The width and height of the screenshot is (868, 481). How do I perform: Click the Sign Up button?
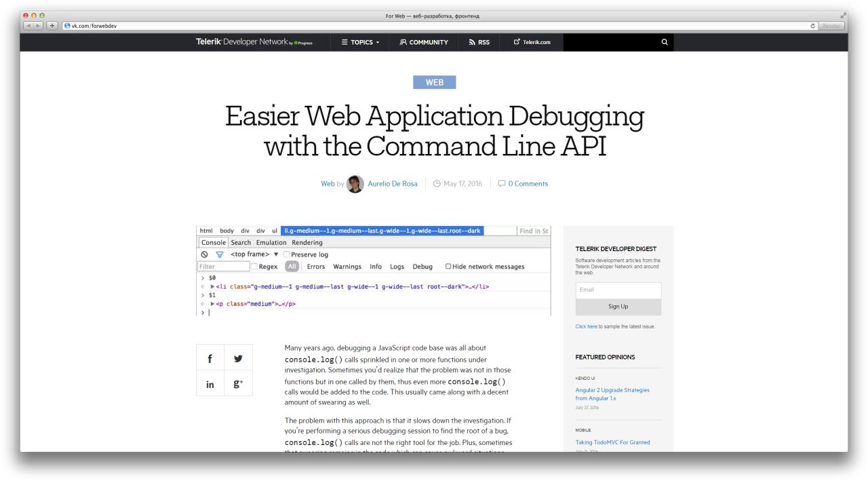tap(618, 307)
